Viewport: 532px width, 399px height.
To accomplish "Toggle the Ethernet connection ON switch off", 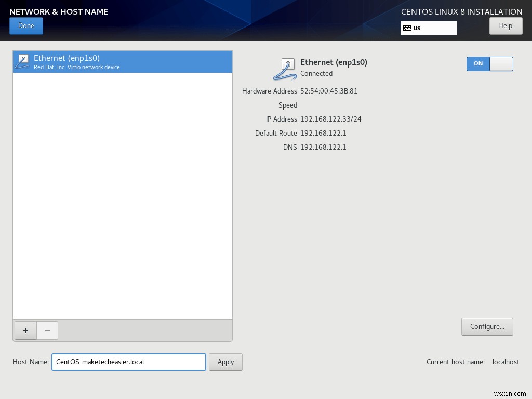I will coord(489,64).
